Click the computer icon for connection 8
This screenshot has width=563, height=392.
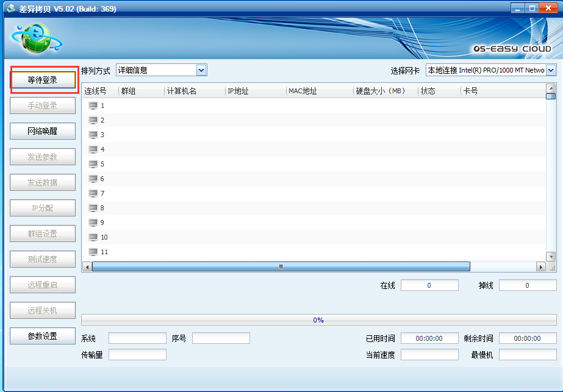coord(93,208)
